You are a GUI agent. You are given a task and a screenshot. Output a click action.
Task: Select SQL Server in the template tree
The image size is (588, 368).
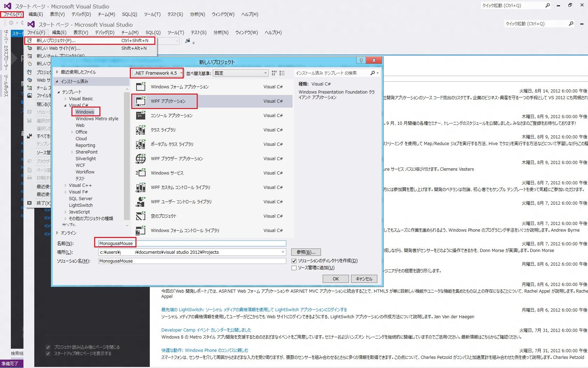click(80, 198)
